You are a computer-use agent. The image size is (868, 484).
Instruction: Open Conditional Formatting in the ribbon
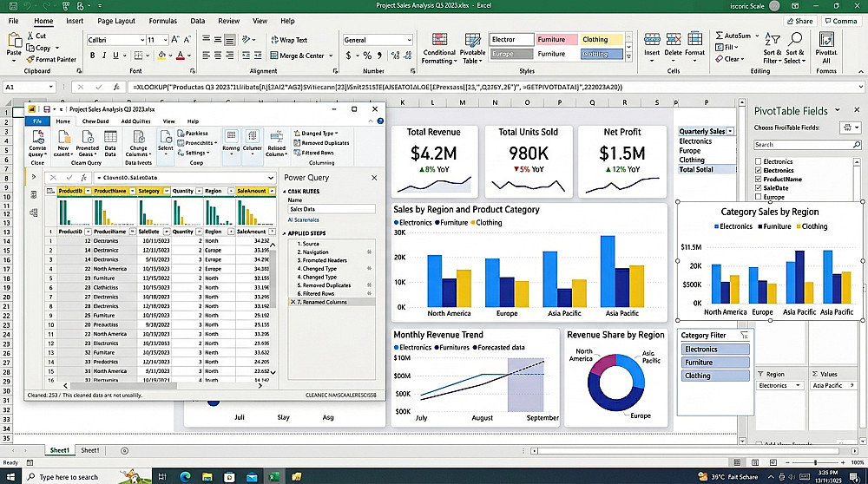(x=439, y=49)
